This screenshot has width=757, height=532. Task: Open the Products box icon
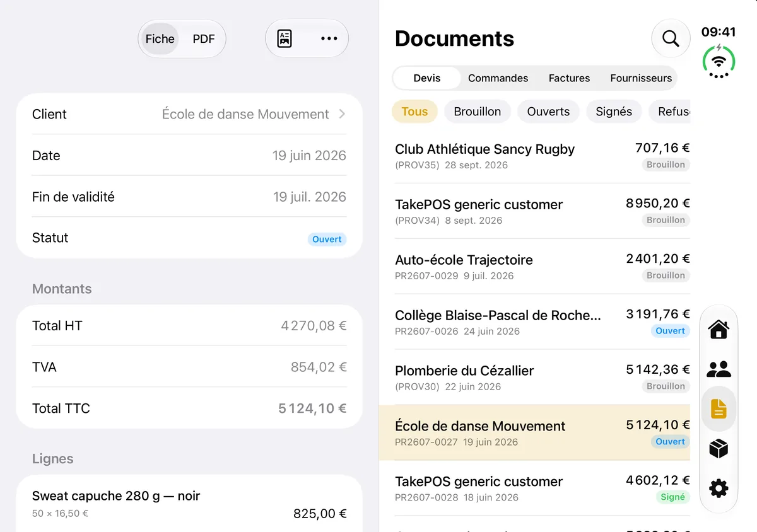[x=719, y=448]
